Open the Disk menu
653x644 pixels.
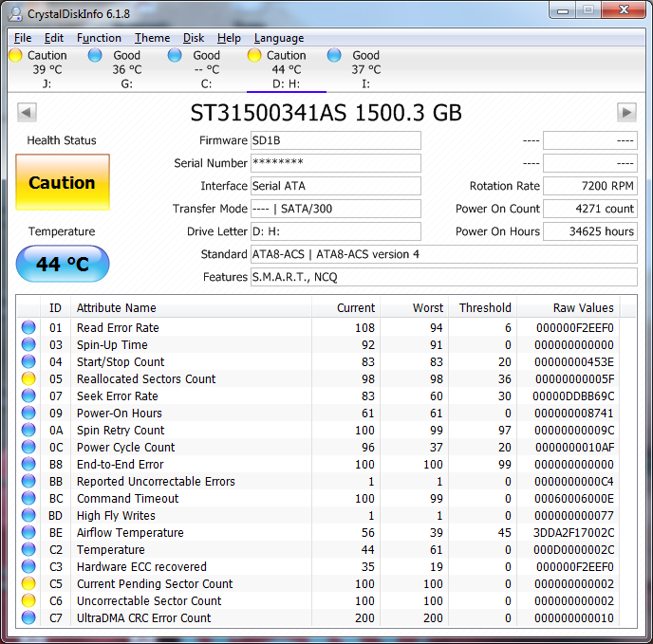(194, 38)
